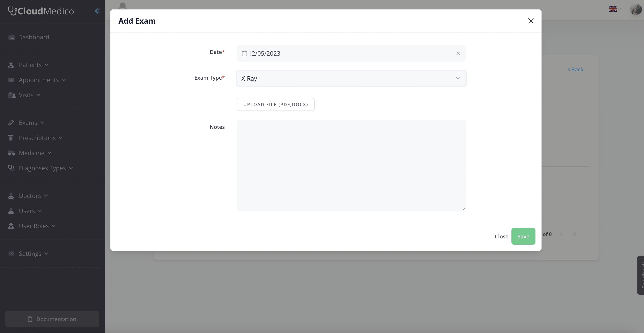Click the UPLOAD FILE (PDF,DOCX) button
Screen dimensions: 644x333
[x=275, y=104]
